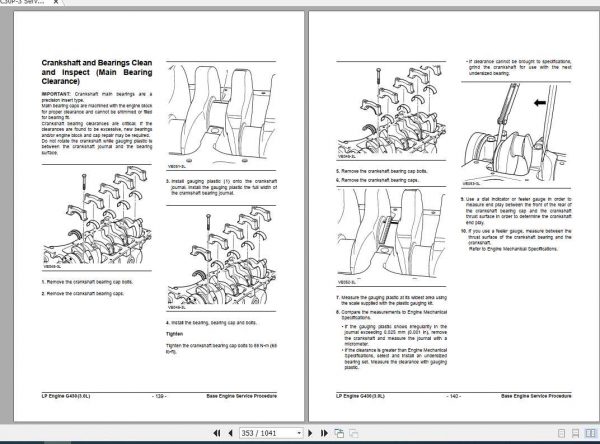Click step 9 Use a dial indicator text
Screen dimensions: 600x444
[x=516, y=211]
